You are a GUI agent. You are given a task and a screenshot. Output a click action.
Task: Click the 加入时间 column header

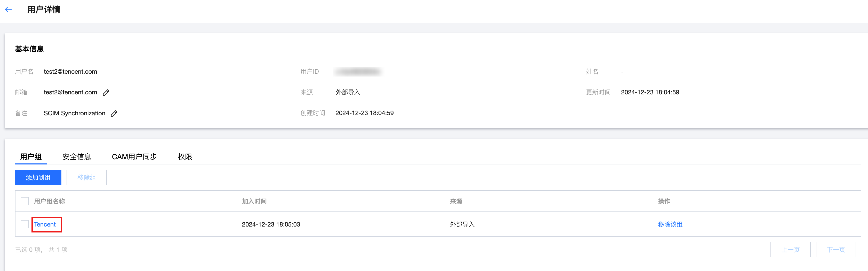coord(254,201)
